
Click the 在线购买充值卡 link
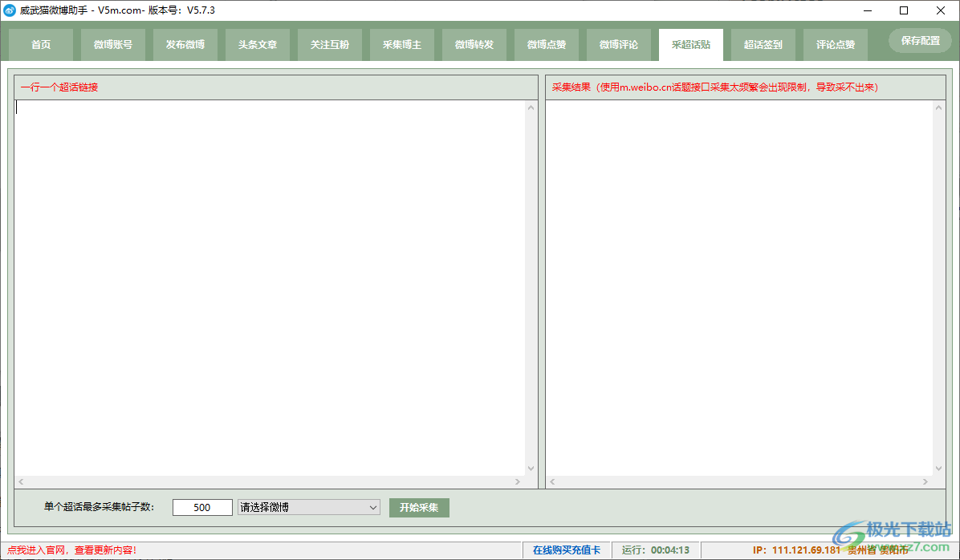tap(567, 550)
